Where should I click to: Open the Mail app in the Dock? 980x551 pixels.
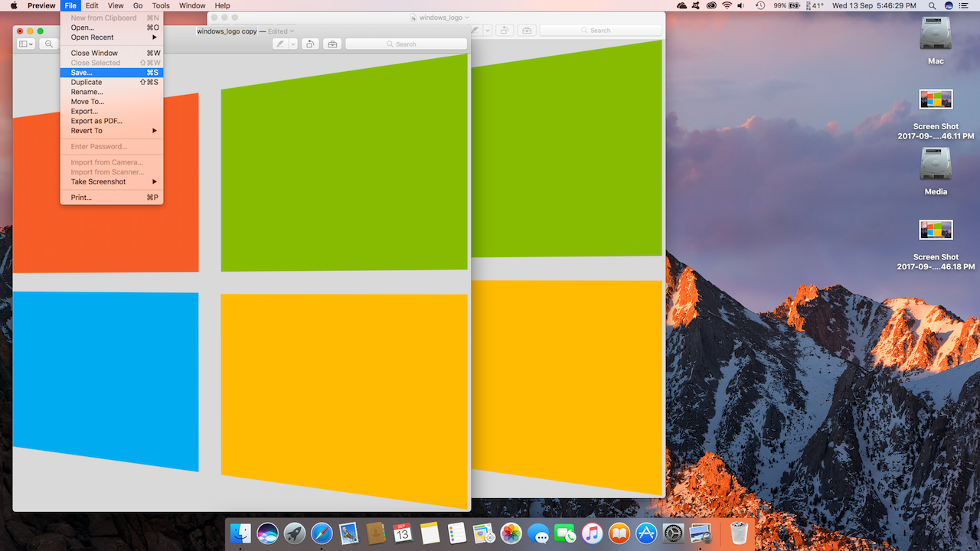(349, 533)
